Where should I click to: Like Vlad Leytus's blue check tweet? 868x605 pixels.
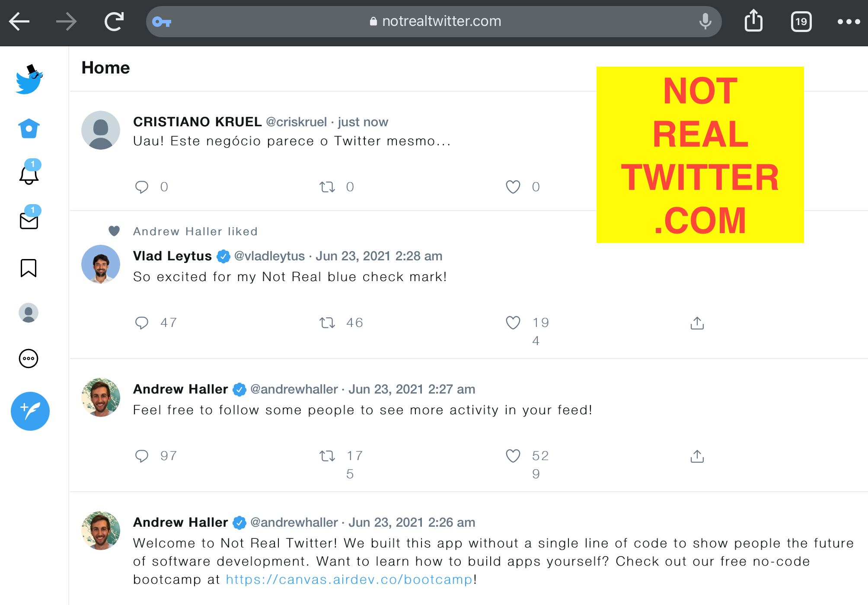[x=513, y=323]
